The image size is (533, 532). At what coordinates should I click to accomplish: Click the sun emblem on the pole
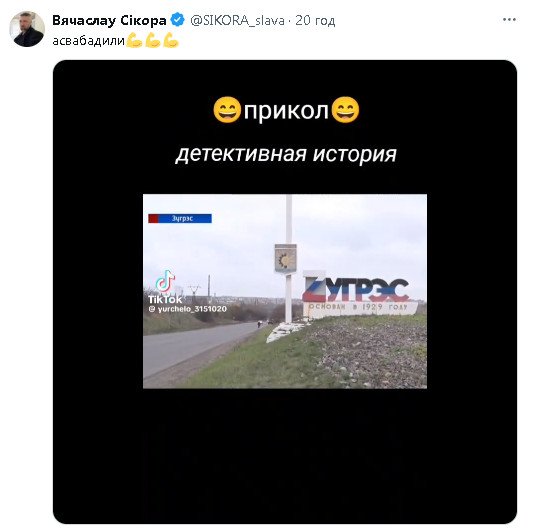click(x=286, y=258)
